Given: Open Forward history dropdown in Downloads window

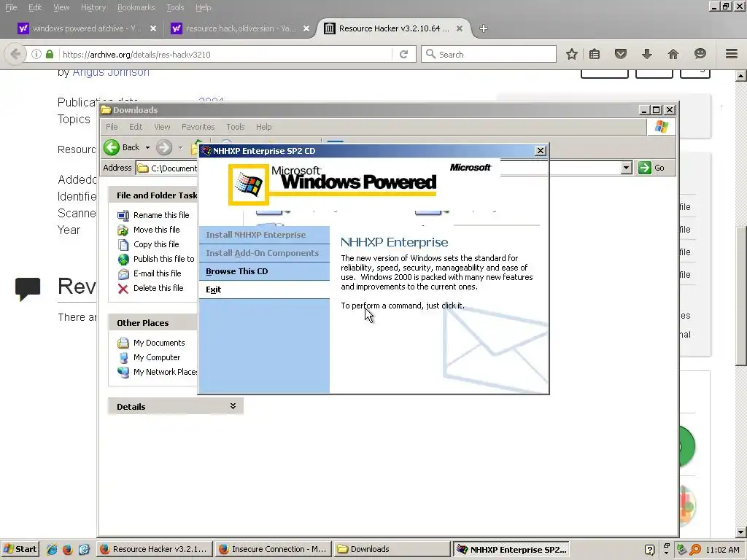Looking at the screenshot, I should coord(181,147).
